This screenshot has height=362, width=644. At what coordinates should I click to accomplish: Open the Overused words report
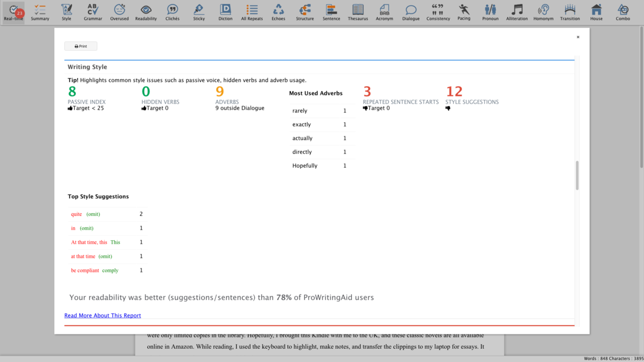tap(120, 12)
